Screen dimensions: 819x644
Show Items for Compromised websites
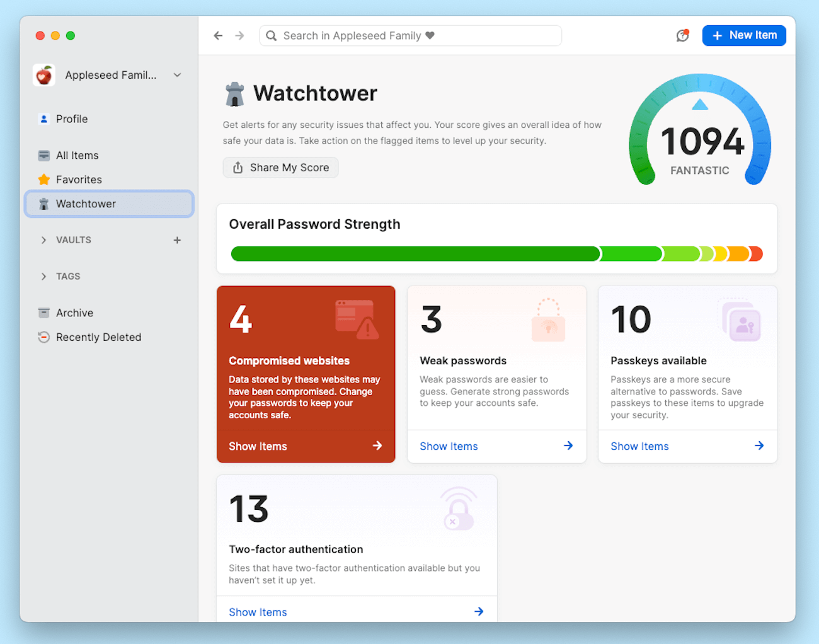[258, 446]
